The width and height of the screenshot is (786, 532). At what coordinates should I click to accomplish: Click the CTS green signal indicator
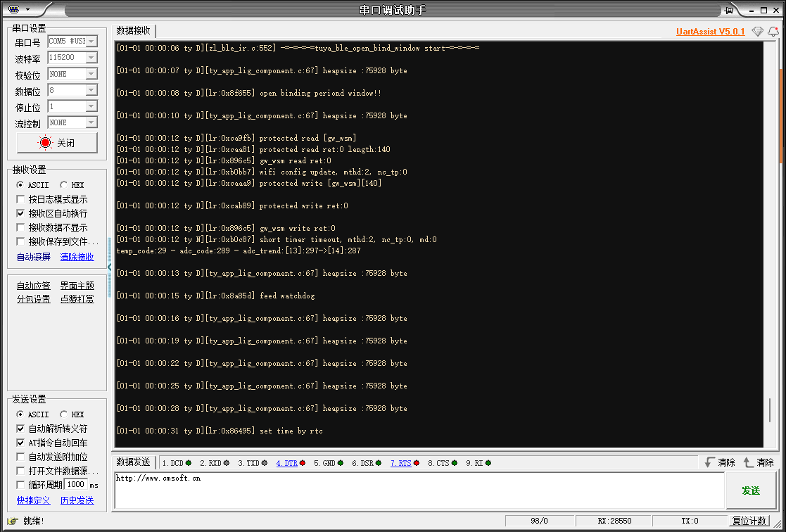[454, 463]
